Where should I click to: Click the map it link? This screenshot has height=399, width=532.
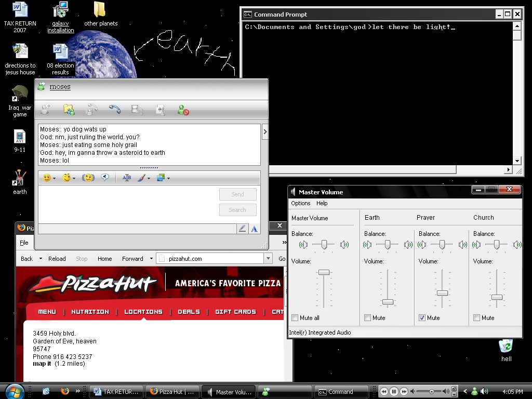[x=42, y=364]
